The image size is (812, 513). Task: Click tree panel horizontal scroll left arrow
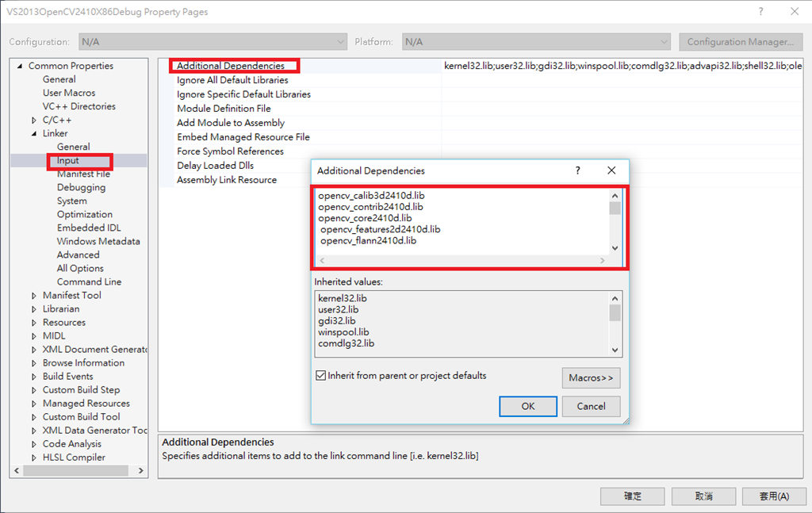17,470
